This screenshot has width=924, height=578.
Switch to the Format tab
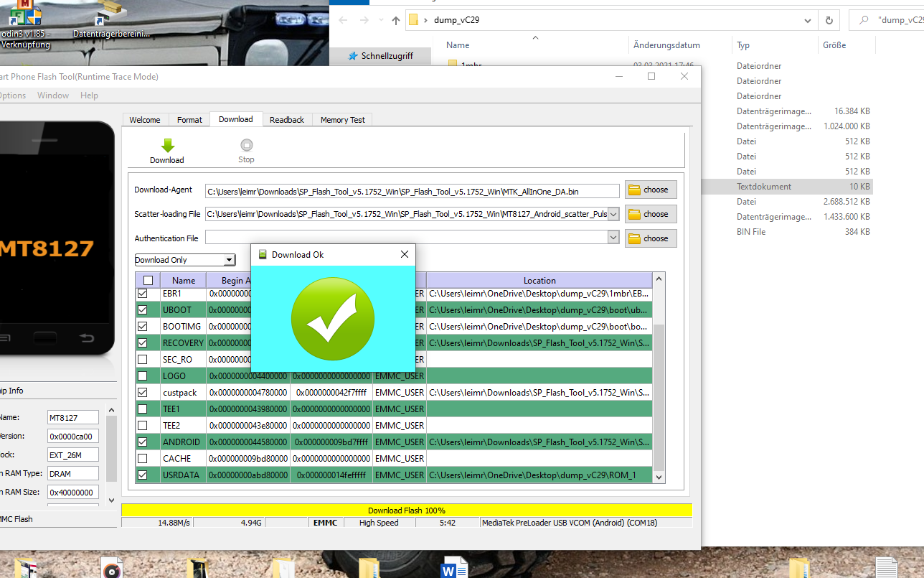click(x=189, y=120)
